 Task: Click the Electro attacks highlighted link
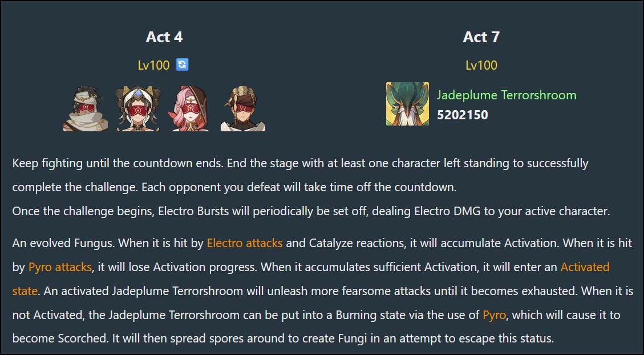click(x=244, y=243)
